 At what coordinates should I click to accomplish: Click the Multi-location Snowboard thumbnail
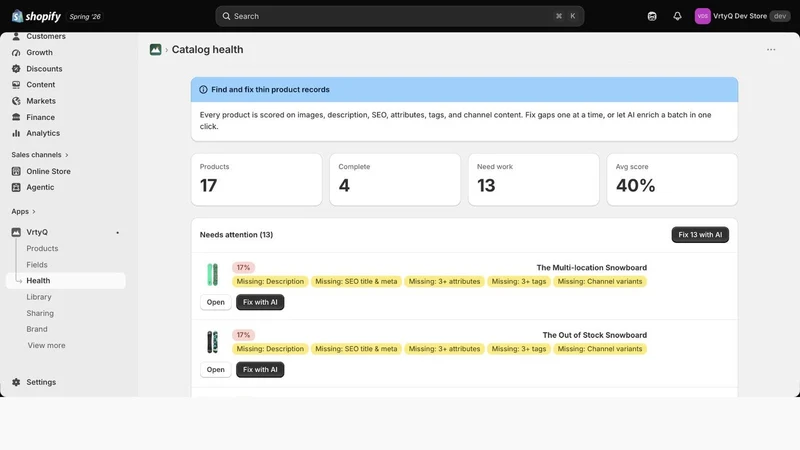tap(212, 274)
